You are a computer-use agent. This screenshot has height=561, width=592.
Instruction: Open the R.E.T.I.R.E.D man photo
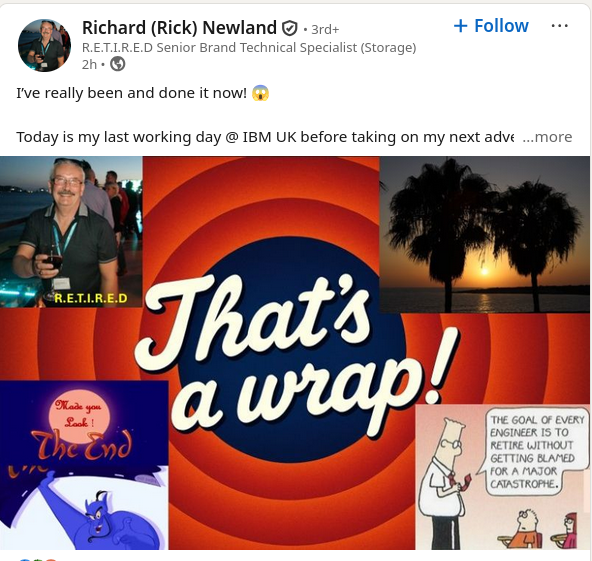point(71,231)
